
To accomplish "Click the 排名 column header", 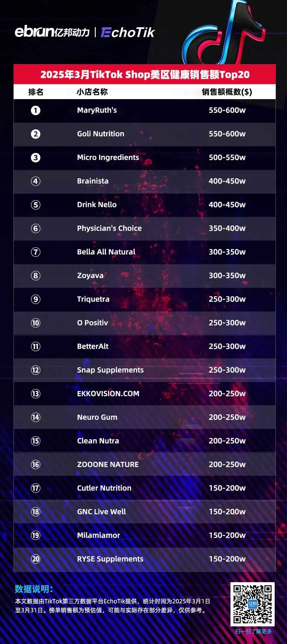I will (x=36, y=92).
